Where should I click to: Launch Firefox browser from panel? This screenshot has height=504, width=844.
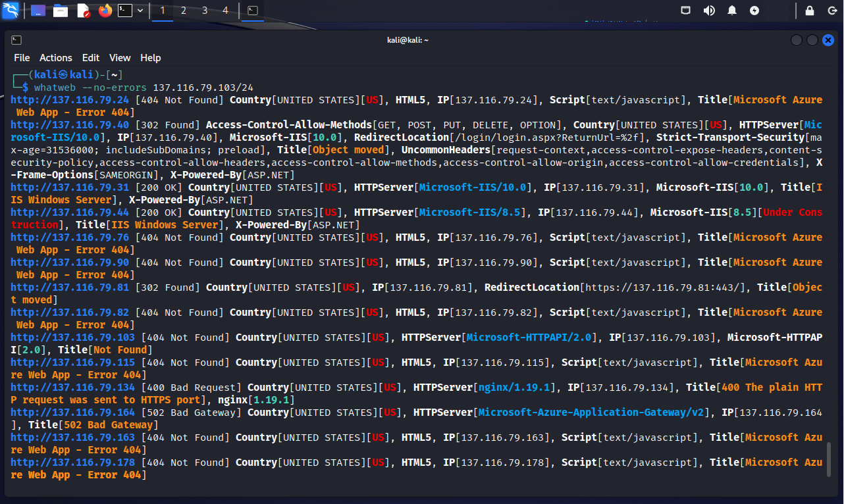coord(105,11)
